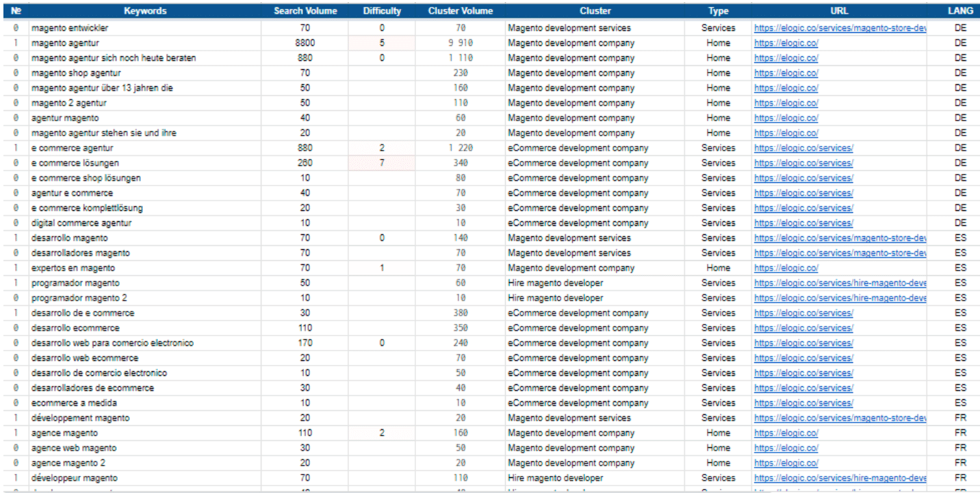Viewport: 980px width, 493px height.
Task: Select the difficulty value 7
Action: (x=382, y=163)
